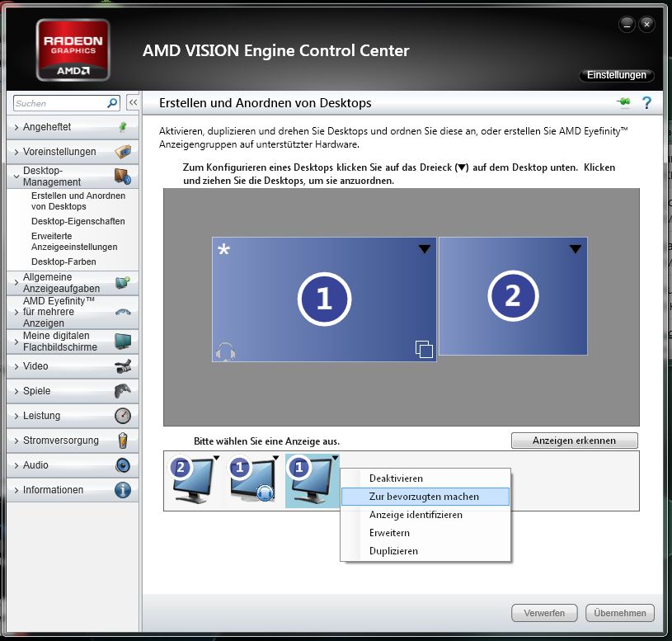The height and width of the screenshot is (641, 672).
Task: Click the Verwerfen button
Action: 544,613
